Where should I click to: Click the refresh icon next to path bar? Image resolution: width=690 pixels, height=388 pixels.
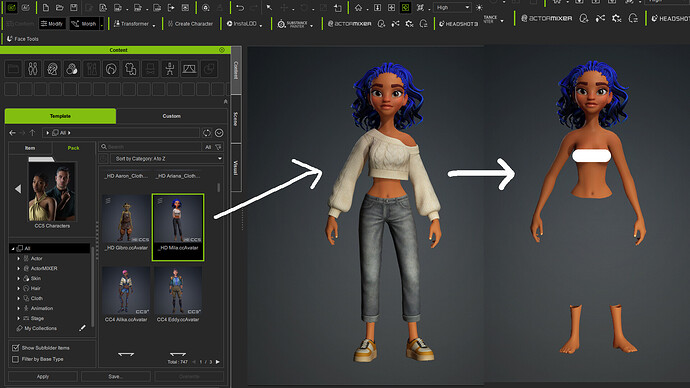pos(206,132)
